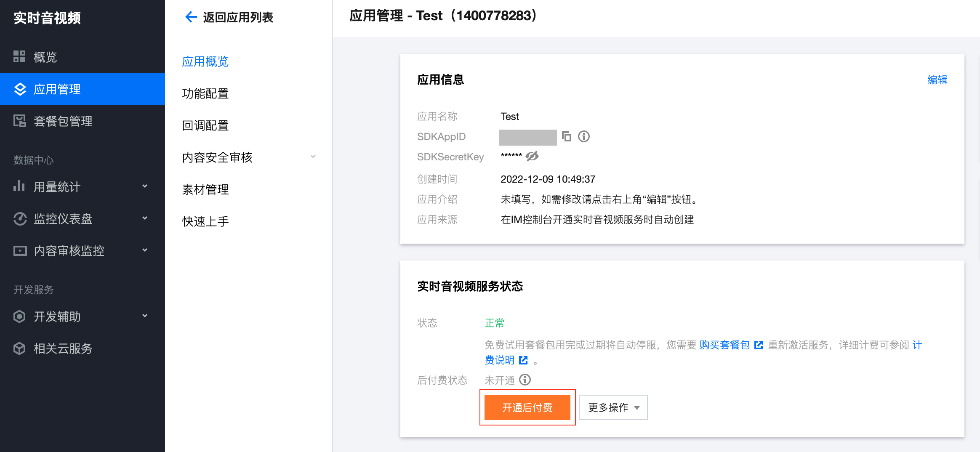Click the orange 开通后付费 button
This screenshot has width=980, height=452.
click(527, 407)
